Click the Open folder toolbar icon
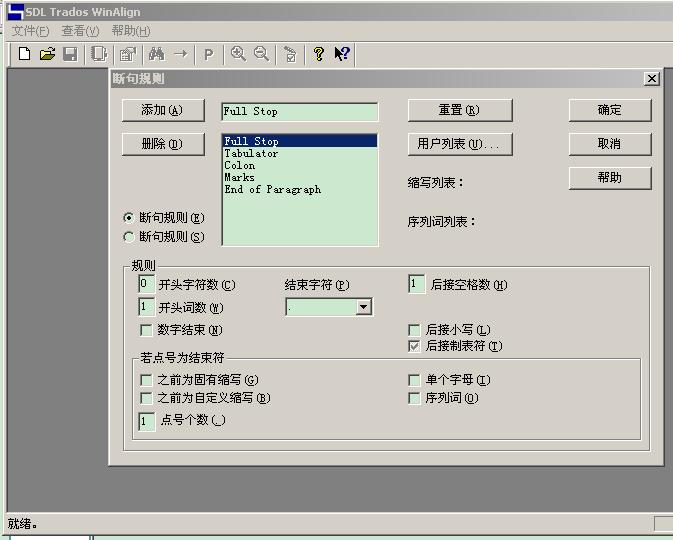The image size is (673, 540). click(x=48, y=54)
